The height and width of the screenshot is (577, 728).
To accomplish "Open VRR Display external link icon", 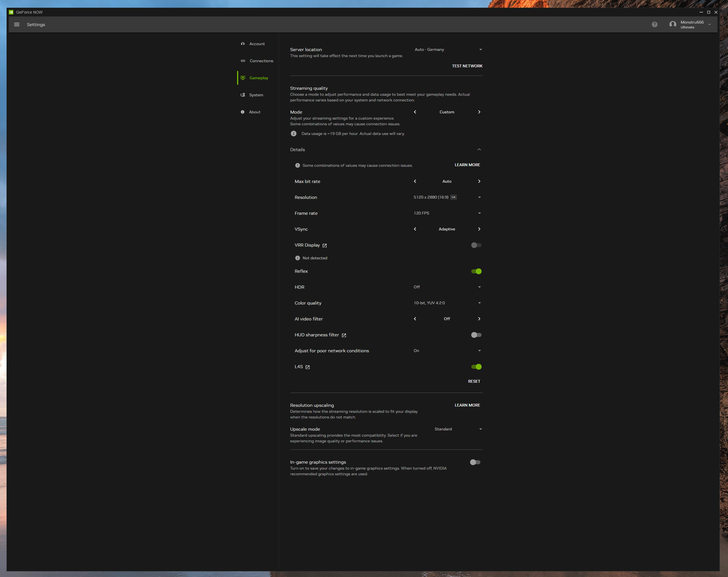I will [x=325, y=246].
